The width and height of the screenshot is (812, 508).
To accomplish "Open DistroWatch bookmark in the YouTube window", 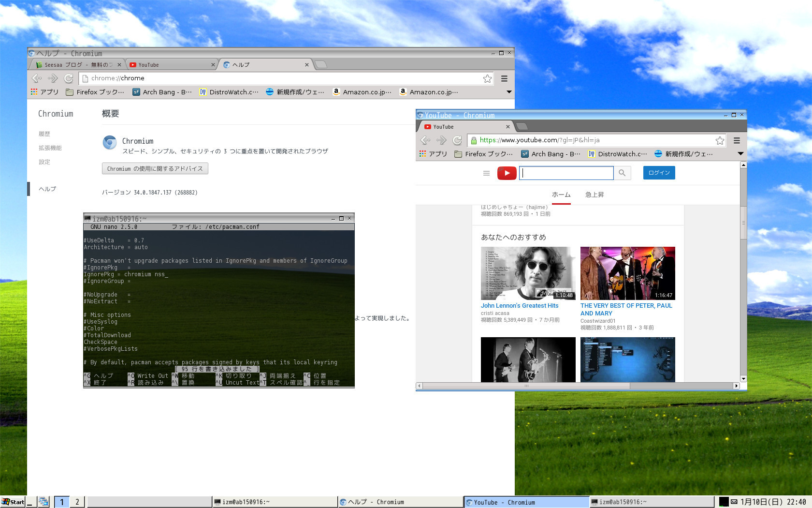I will coord(617,154).
